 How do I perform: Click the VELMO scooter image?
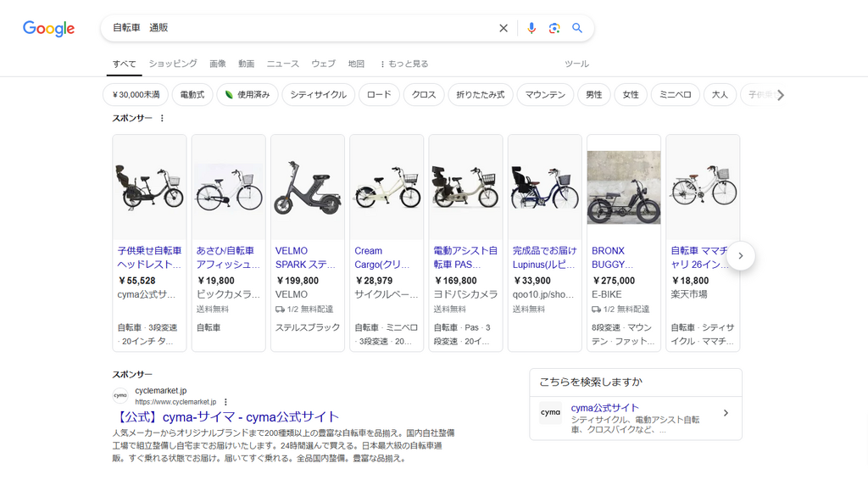[x=308, y=187]
